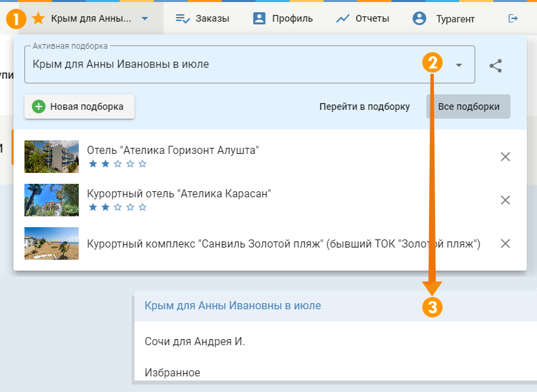Click the share icon next to active selection
The width and height of the screenshot is (537, 392).
pyautogui.click(x=496, y=66)
